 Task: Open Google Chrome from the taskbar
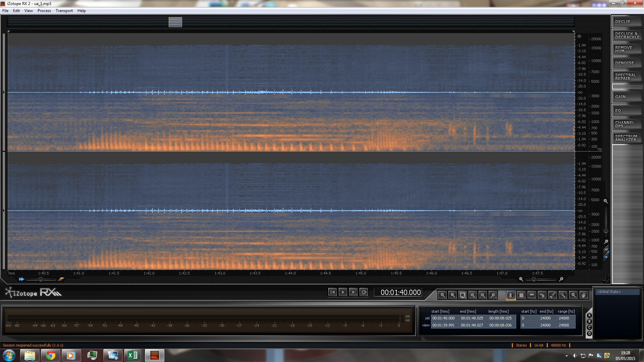pyautogui.click(x=51, y=356)
